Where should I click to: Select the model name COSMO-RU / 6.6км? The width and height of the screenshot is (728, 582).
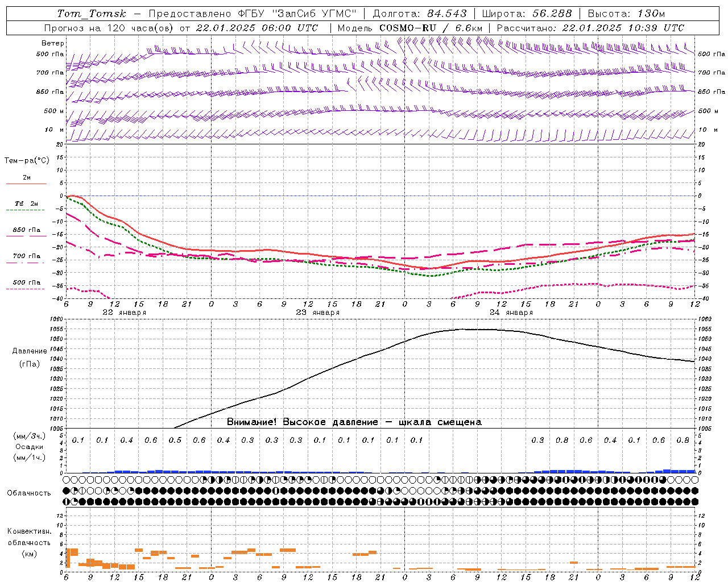point(431,28)
